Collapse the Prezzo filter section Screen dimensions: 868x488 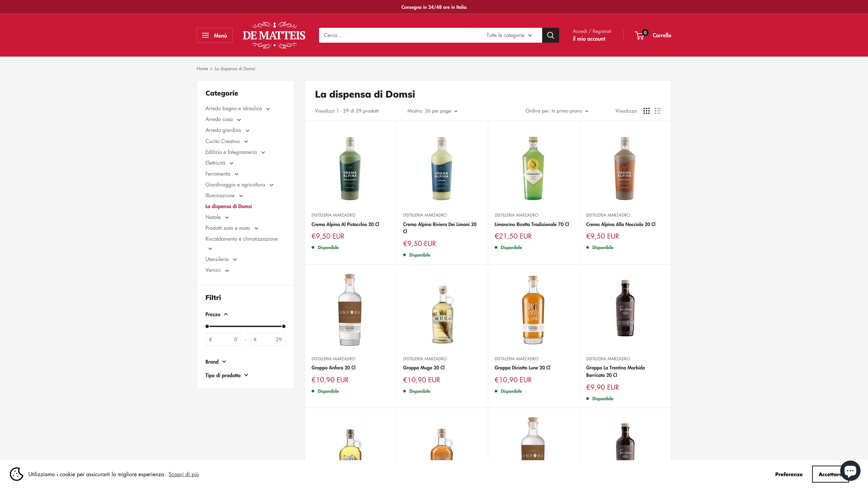216,314
